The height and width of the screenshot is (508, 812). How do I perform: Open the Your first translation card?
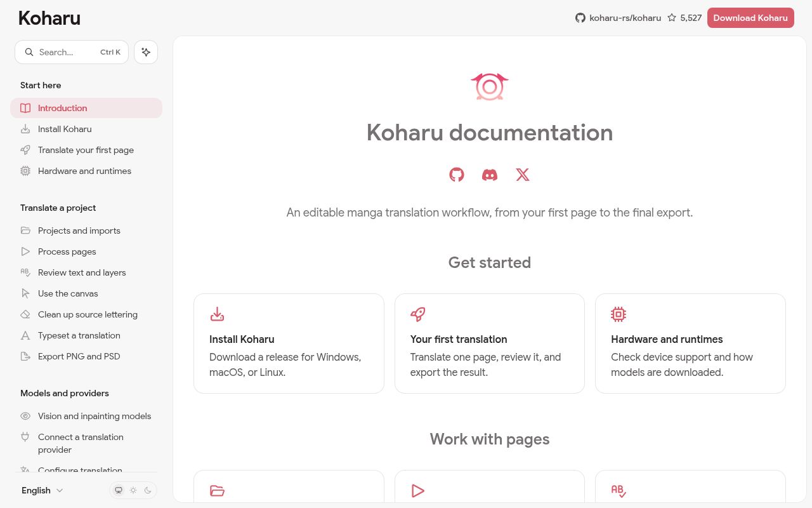tap(490, 344)
